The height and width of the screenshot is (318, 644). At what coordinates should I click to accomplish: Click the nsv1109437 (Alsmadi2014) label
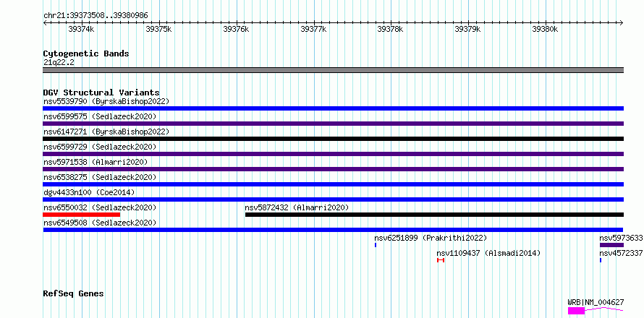click(488, 253)
